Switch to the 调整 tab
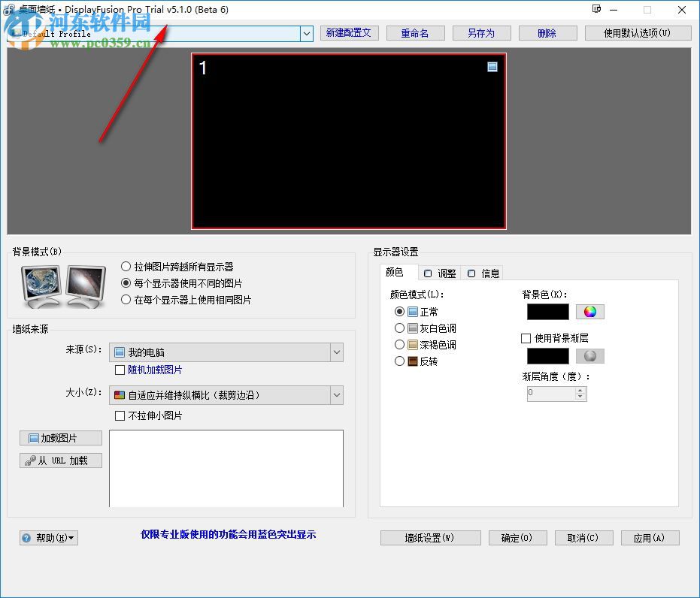This screenshot has height=598, width=700. (x=440, y=273)
